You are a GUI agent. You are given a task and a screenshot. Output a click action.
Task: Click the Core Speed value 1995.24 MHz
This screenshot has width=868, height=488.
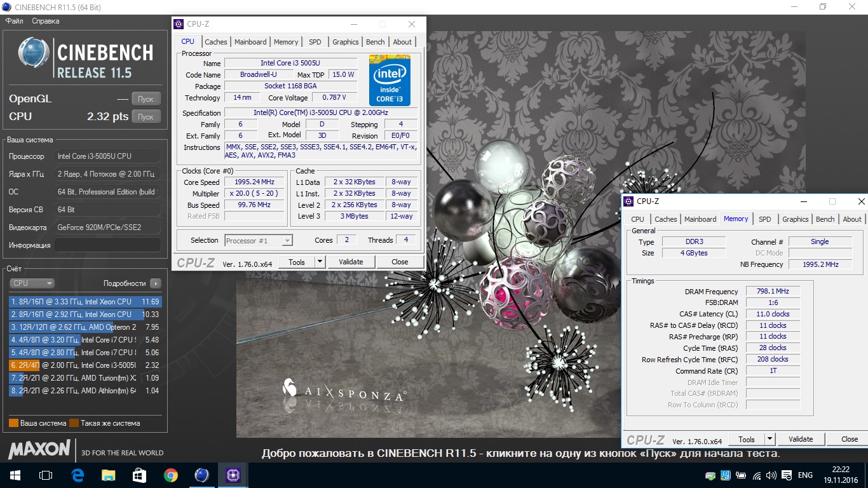[254, 182]
